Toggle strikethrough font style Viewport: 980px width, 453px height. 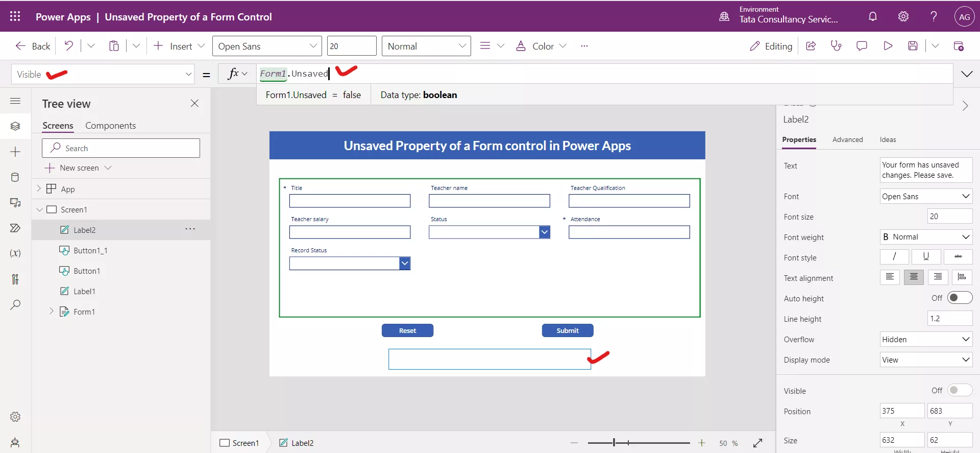coord(958,256)
